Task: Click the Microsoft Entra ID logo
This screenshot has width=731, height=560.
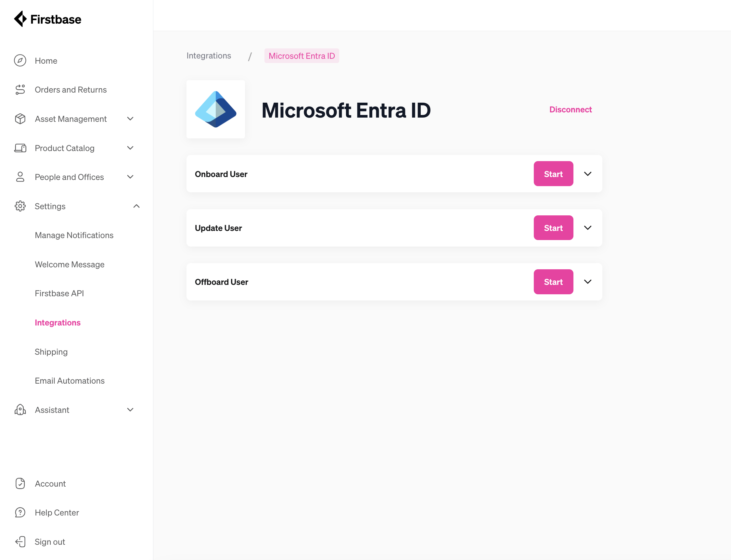Action: [x=215, y=109]
